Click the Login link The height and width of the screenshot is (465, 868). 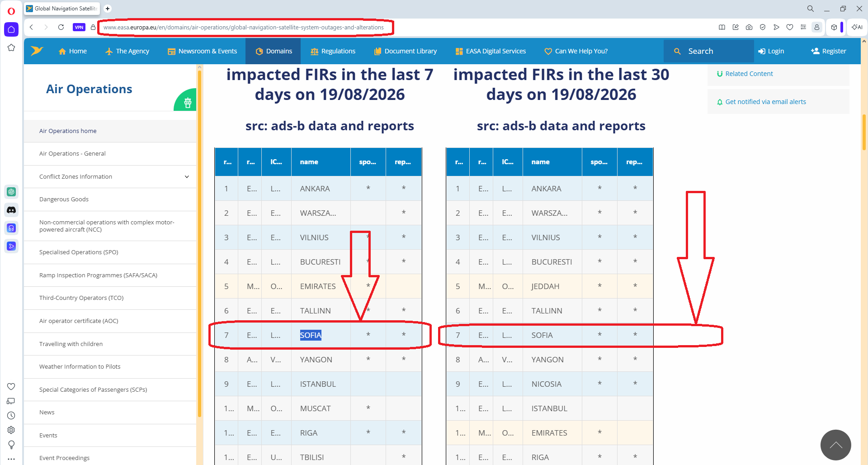pos(771,51)
